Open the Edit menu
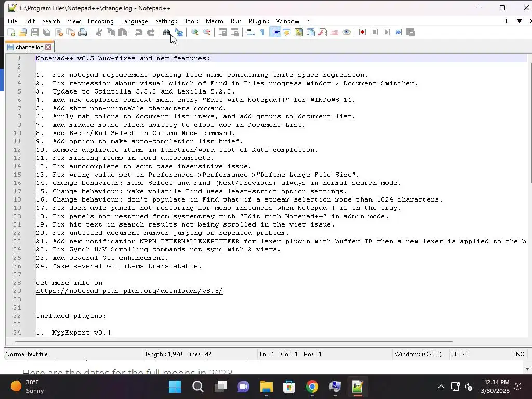 (30, 21)
